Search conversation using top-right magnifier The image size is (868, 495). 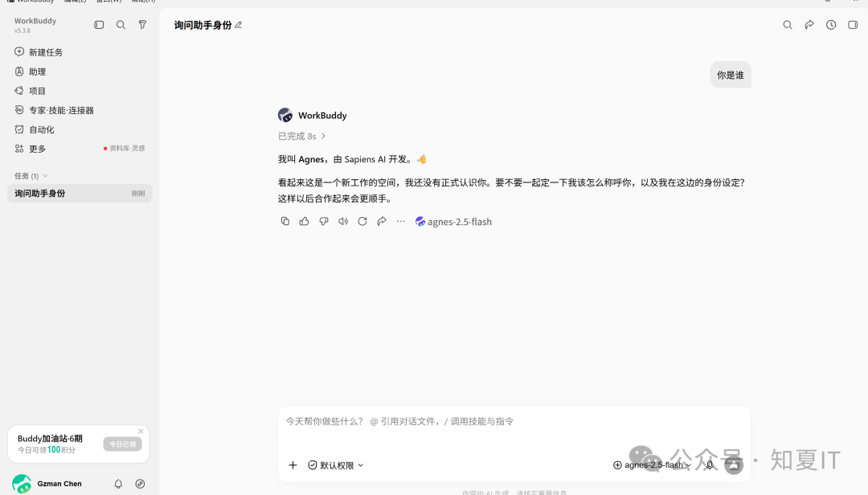(787, 25)
